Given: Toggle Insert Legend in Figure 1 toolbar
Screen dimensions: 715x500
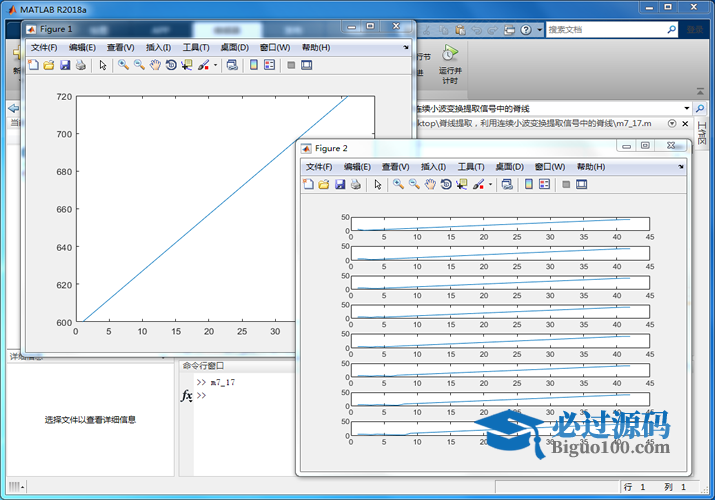Looking at the screenshot, I should (269, 65).
